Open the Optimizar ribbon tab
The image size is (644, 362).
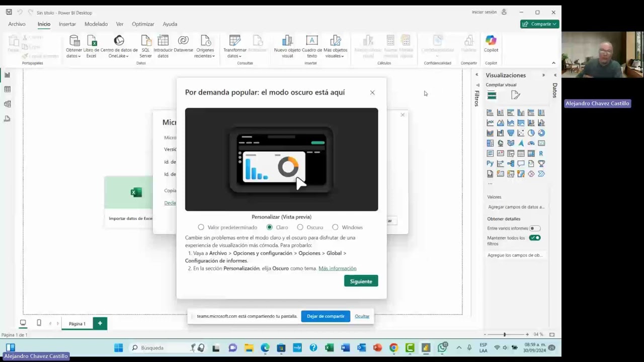(143, 24)
